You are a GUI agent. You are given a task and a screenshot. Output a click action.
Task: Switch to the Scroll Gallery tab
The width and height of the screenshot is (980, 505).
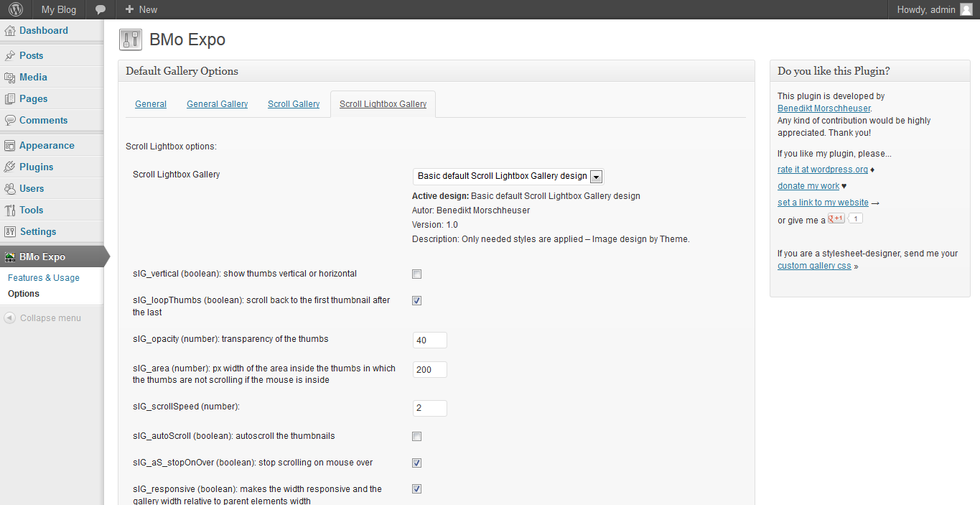[x=294, y=104]
